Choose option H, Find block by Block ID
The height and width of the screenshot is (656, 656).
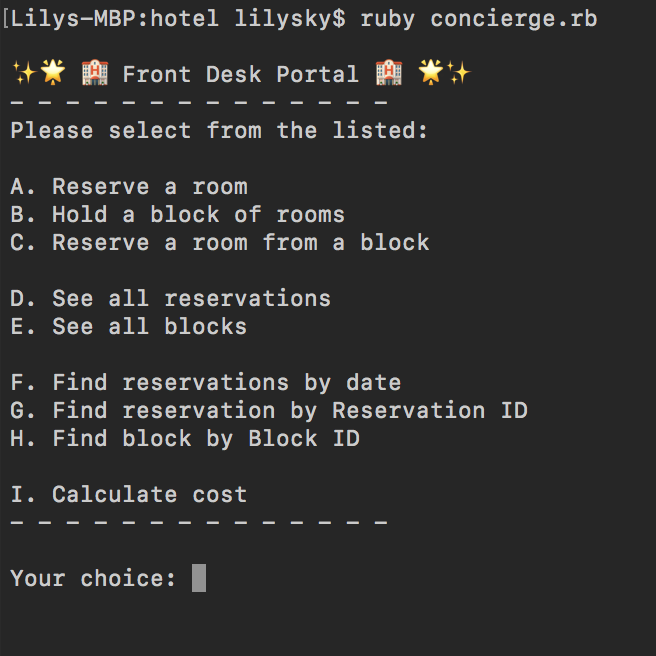tap(185, 439)
